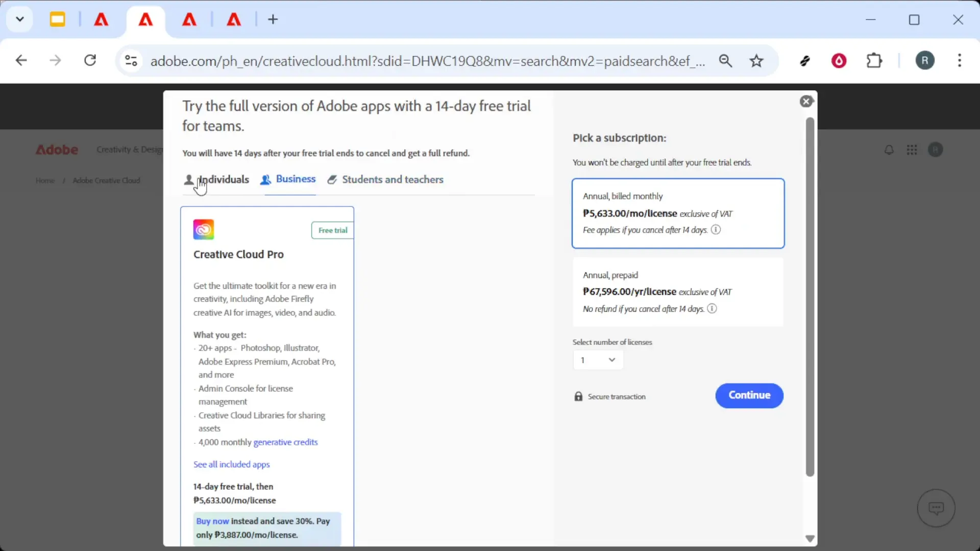The image size is (980, 551).
Task: Click the adobe.com URL in the address bar
Action: tap(428, 61)
